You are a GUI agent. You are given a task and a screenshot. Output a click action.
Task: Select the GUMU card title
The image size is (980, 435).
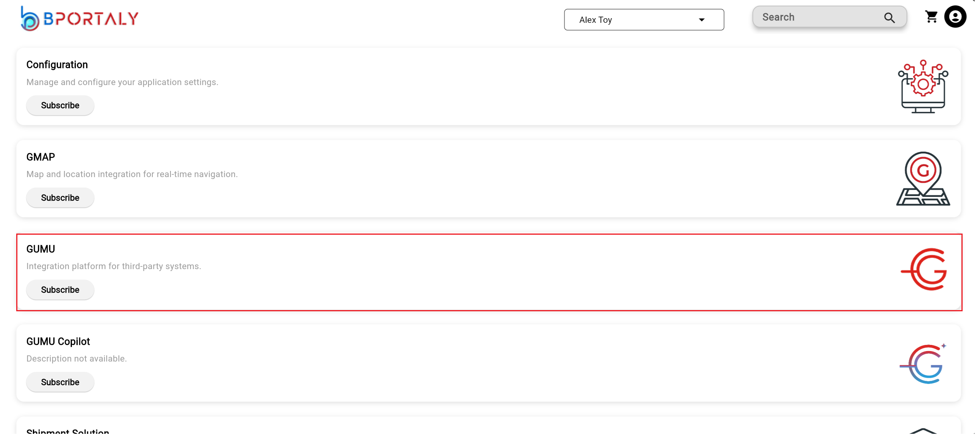tap(41, 249)
